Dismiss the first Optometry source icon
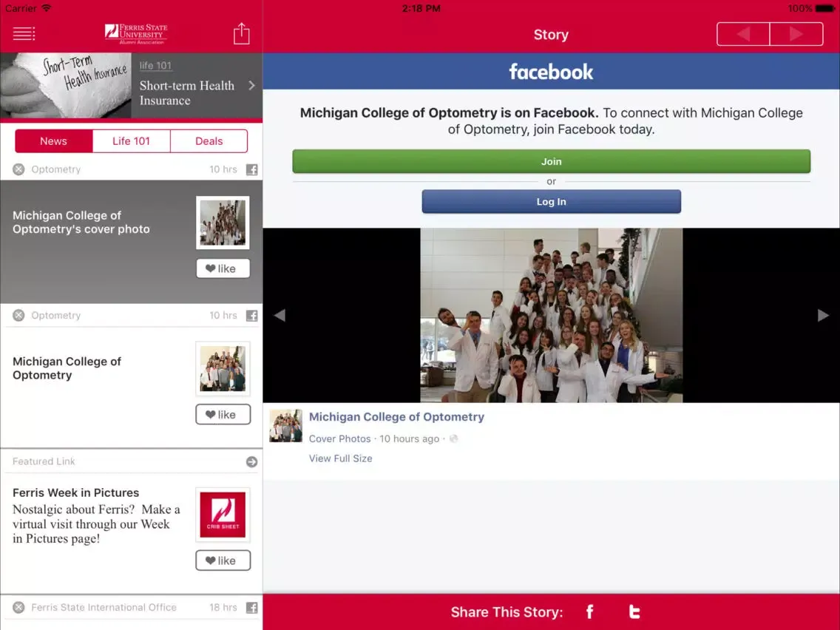The image size is (840, 630). click(18, 169)
